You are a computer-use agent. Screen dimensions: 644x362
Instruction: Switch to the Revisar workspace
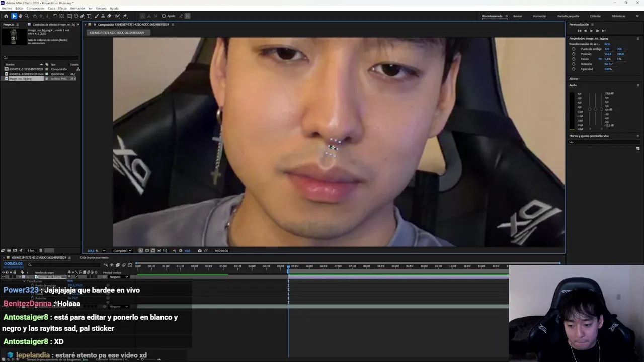point(518,16)
